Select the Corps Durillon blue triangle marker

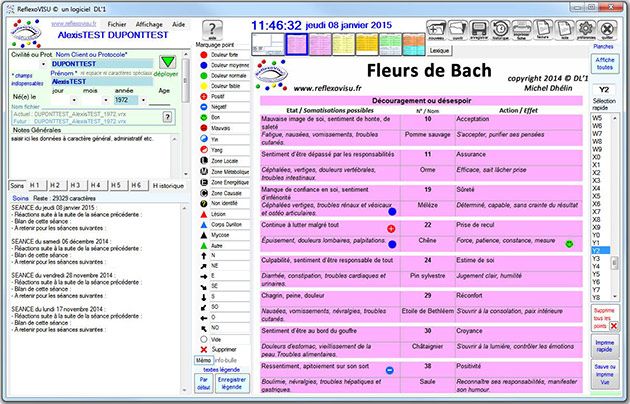tap(204, 224)
